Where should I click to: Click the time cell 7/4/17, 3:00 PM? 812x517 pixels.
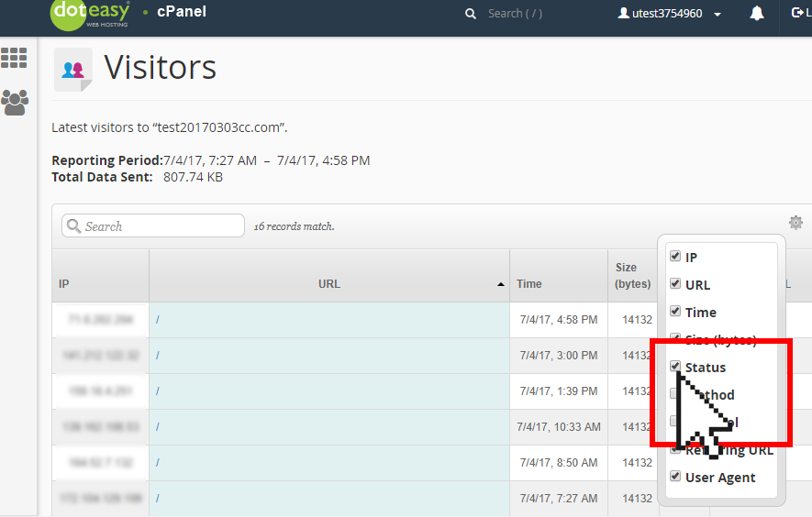(559, 356)
